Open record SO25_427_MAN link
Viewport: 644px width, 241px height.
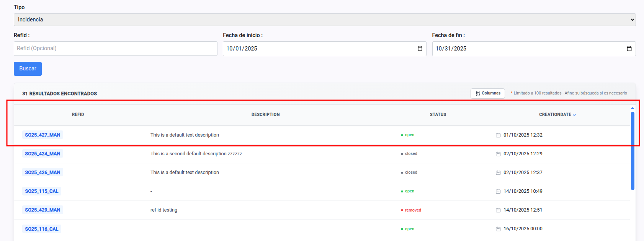click(42, 135)
